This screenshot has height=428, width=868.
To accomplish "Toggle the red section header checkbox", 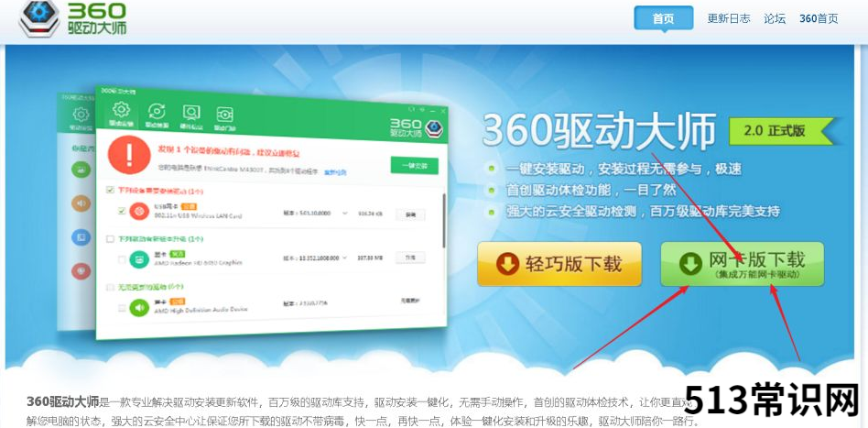I will 110,190.
